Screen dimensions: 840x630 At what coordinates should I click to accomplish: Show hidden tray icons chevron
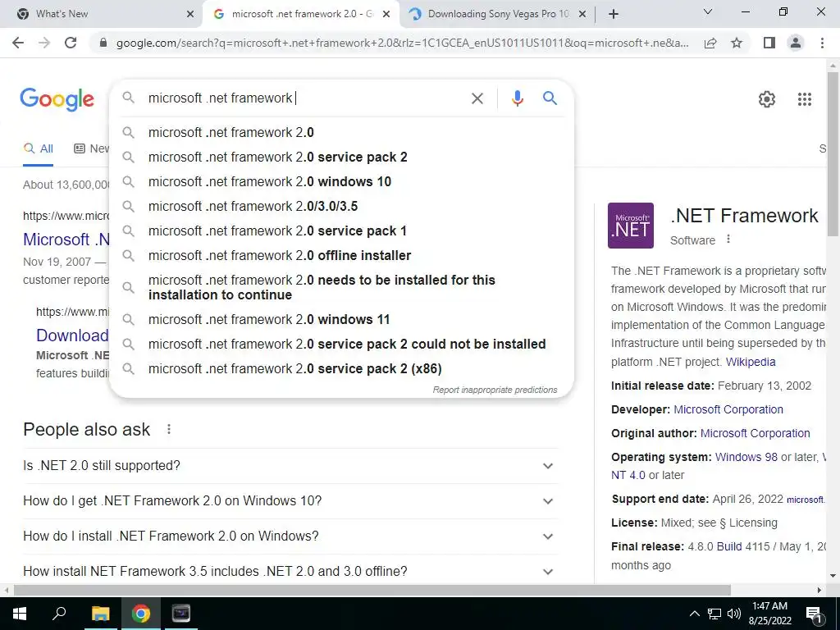[694, 614]
